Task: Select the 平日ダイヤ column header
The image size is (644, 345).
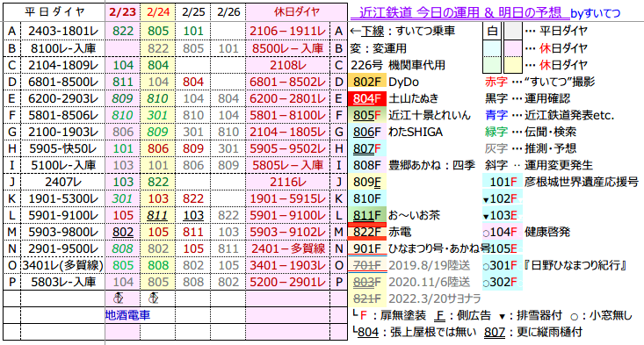Action: 54,12
